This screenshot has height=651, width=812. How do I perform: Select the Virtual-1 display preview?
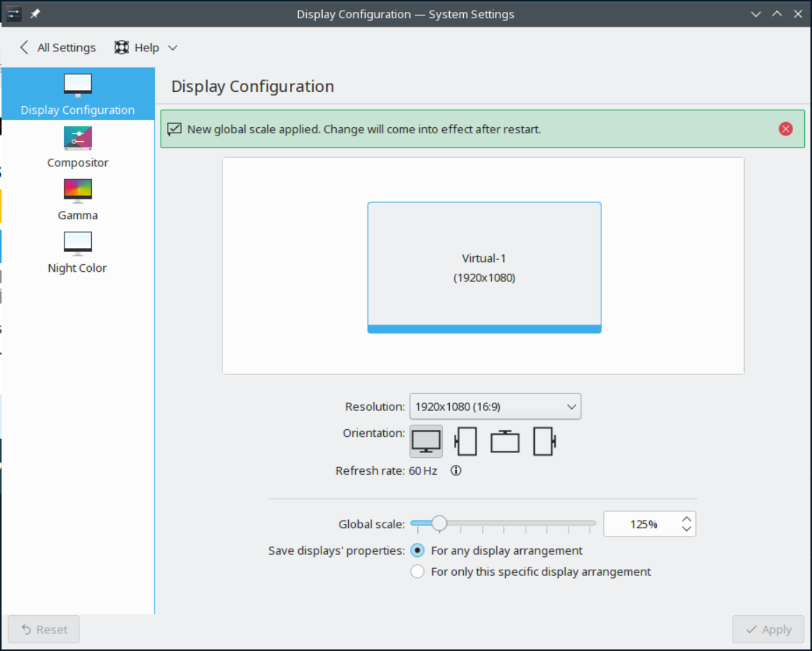click(484, 268)
